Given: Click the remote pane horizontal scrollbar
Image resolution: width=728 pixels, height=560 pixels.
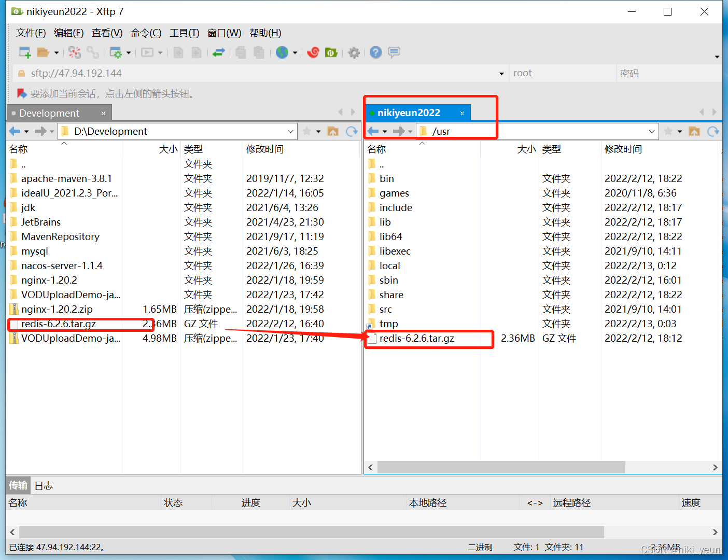Looking at the screenshot, I should [x=501, y=467].
